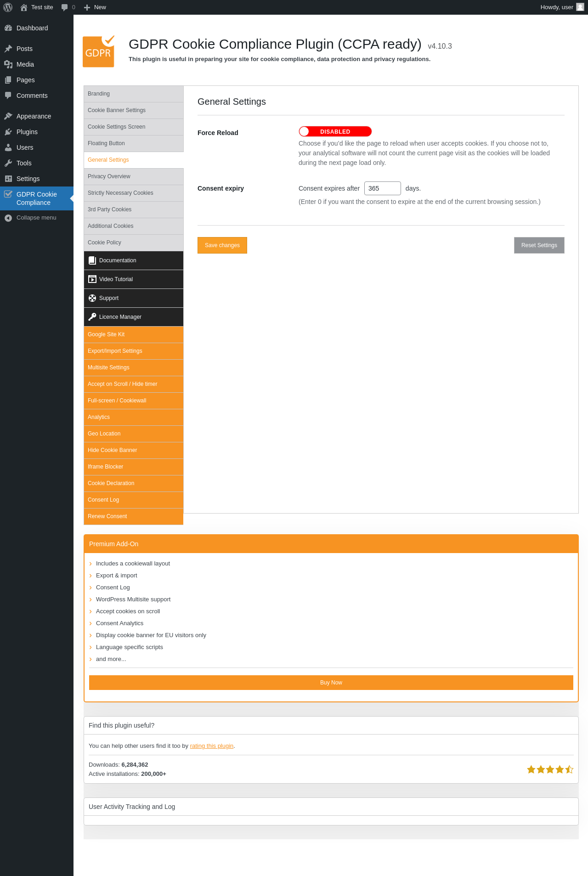This screenshot has width=588, height=876.
Task: Click the Video Tutorial film icon
Action: pos(92,279)
